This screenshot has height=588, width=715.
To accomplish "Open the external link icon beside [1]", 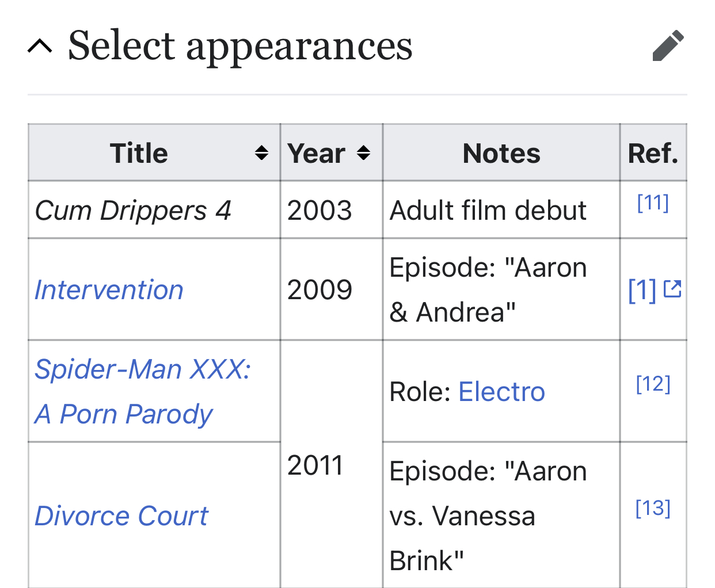I will click(672, 289).
